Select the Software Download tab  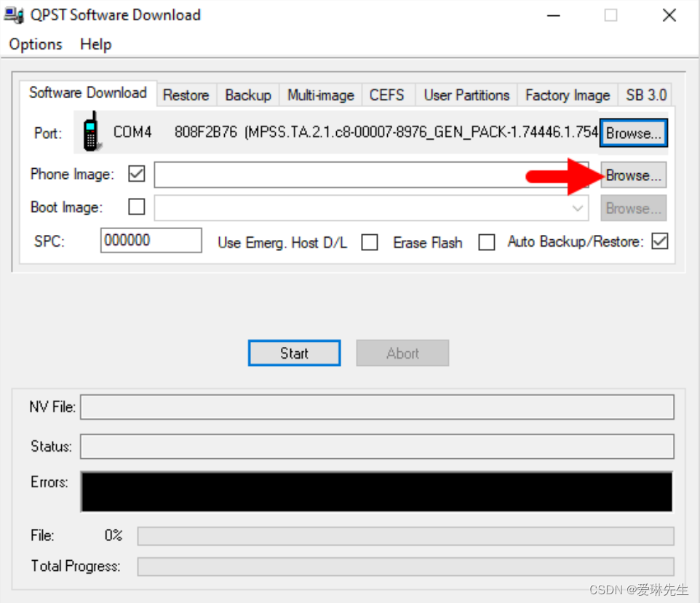[88, 93]
